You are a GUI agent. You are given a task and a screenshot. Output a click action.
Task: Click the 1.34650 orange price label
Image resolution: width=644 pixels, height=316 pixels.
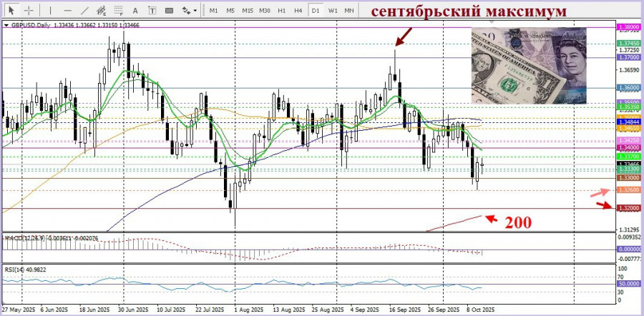click(628, 129)
